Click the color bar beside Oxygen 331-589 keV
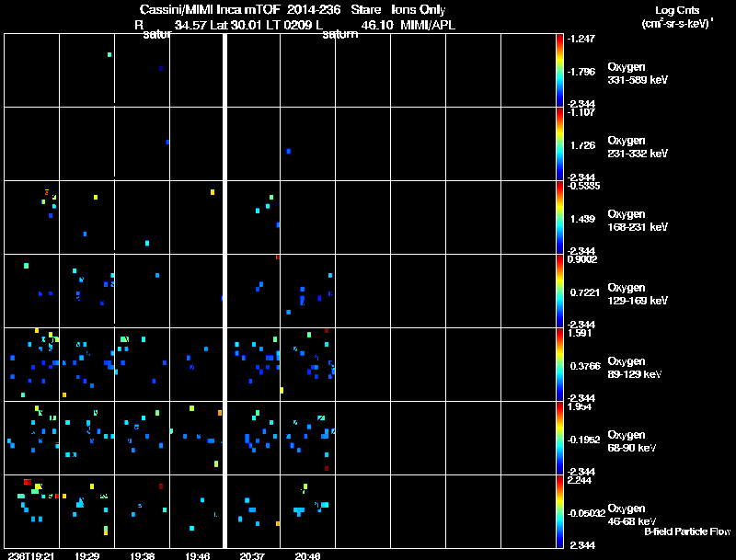This screenshot has height=560, width=736. (559, 71)
